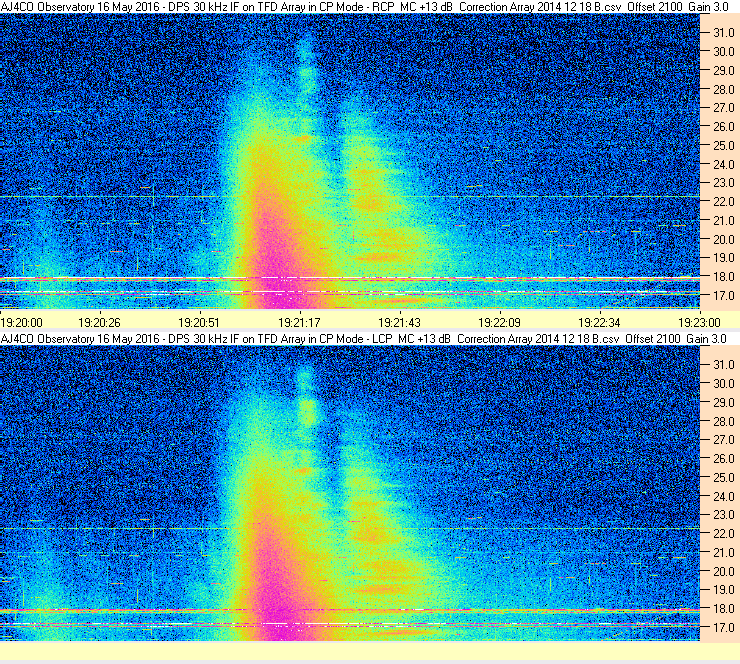Image resolution: width=740 pixels, height=664 pixels.
Task: Click the 19:20:00 time label
Action: 22,323
